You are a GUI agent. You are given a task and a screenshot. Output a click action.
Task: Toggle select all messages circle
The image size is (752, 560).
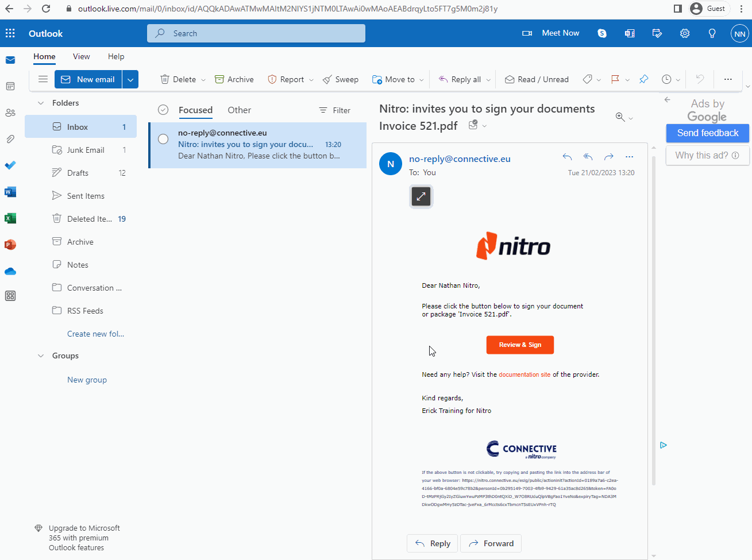[x=163, y=110]
